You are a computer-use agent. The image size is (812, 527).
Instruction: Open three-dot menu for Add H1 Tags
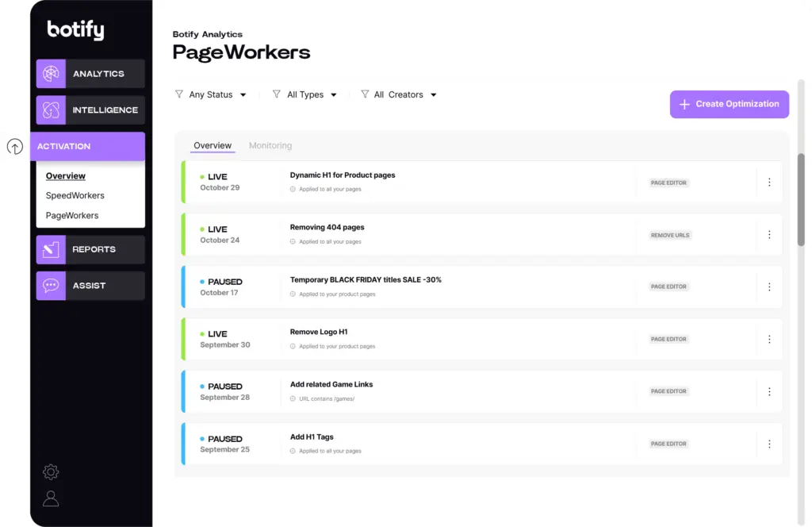[769, 444]
